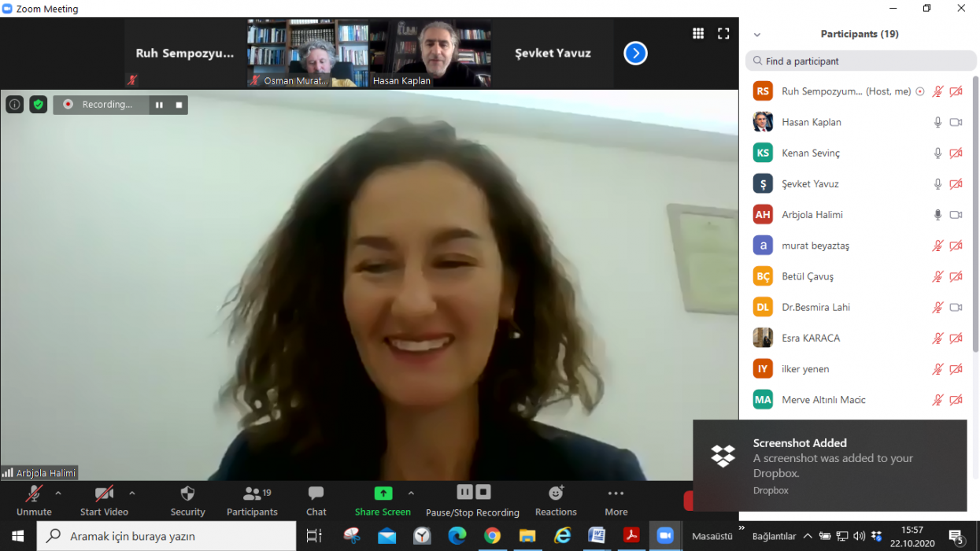Viewport: 980px width, 551px height.
Task: Click the Find a participant search field
Action: [x=861, y=61]
